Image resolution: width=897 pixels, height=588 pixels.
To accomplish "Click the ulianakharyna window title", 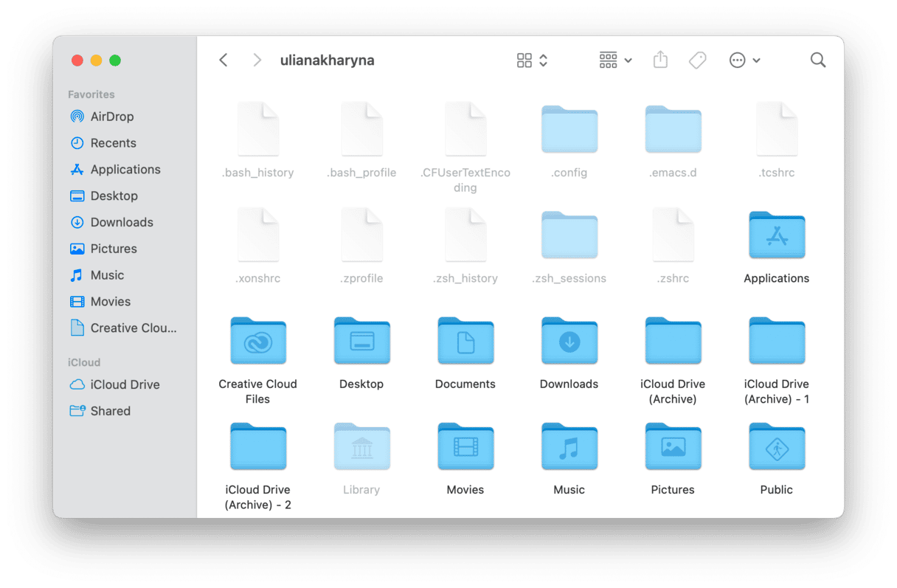I will click(x=327, y=60).
